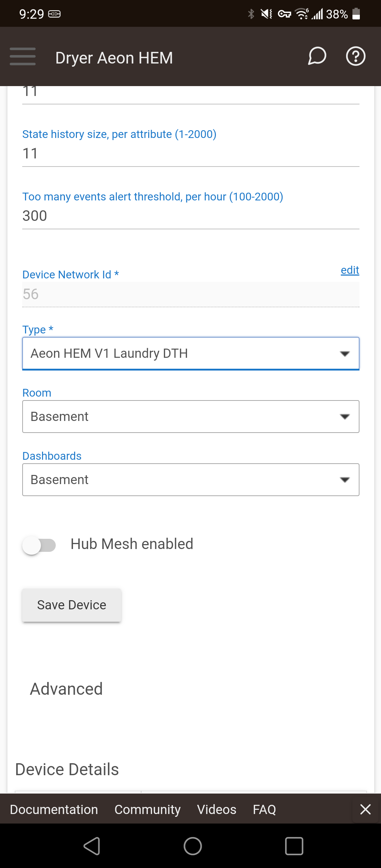This screenshot has height=868, width=381.
Task: Tap the battery status icon
Action: 356,14
